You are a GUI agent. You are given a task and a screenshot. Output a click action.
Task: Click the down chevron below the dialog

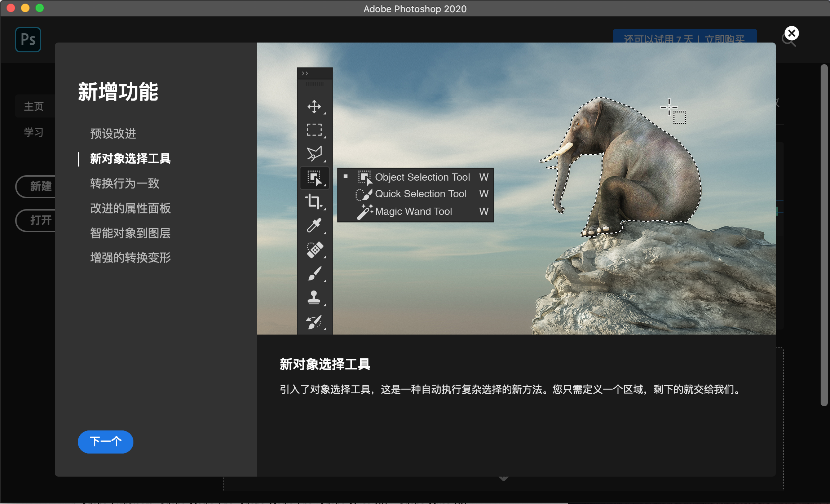[x=504, y=478]
